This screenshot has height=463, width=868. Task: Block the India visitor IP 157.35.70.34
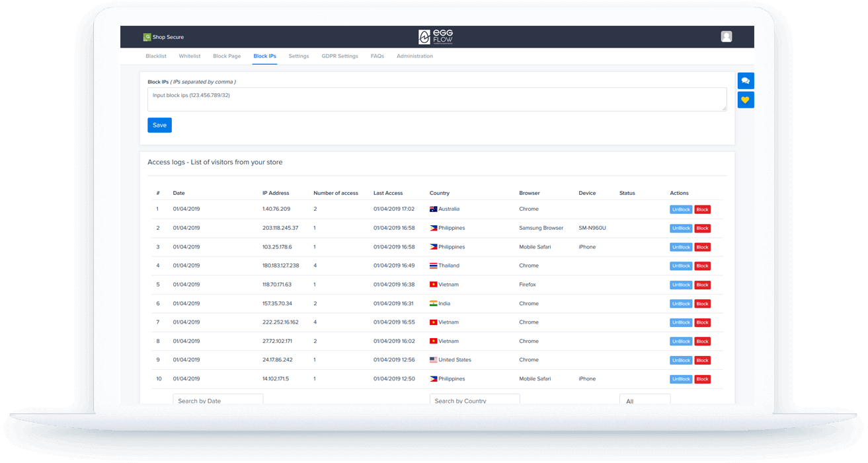click(x=702, y=304)
